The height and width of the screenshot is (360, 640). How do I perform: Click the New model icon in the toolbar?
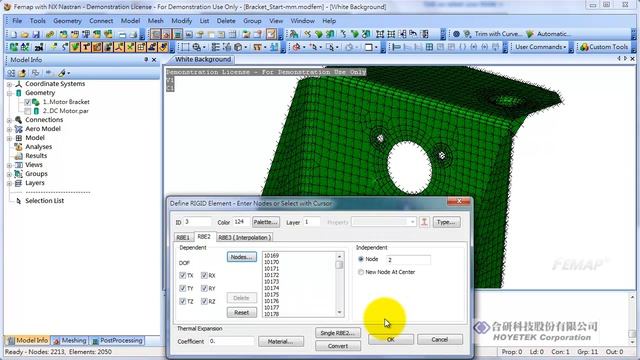pos(14,34)
